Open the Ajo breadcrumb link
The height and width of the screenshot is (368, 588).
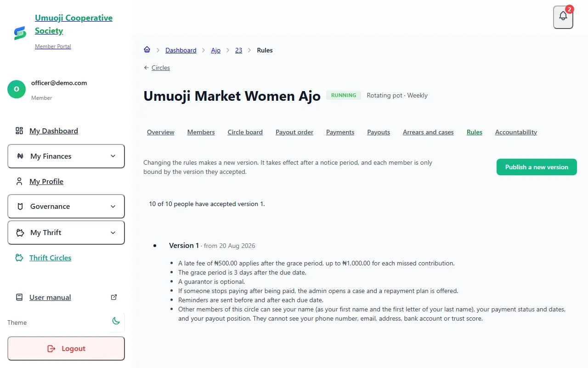[x=216, y=50]
